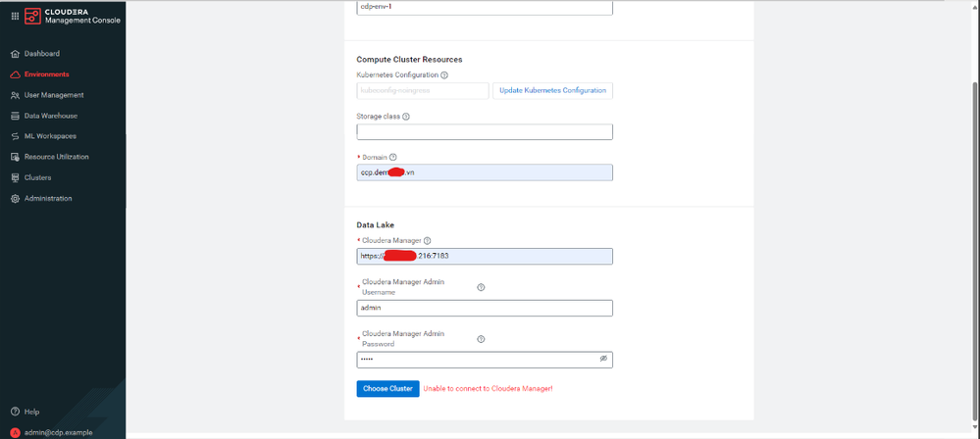
Task: Click the Choose Cluster button
Action: [x=387, y=388]
